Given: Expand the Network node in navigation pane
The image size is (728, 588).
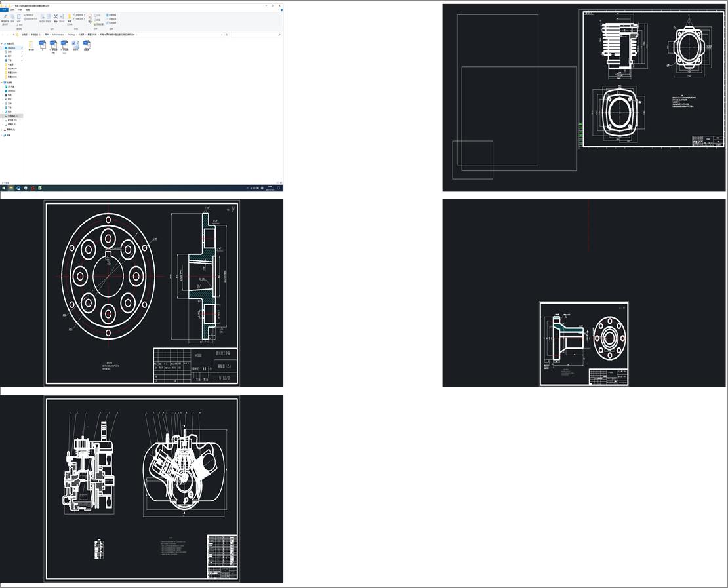Looking at the screenshot, I should coord(3,136).
